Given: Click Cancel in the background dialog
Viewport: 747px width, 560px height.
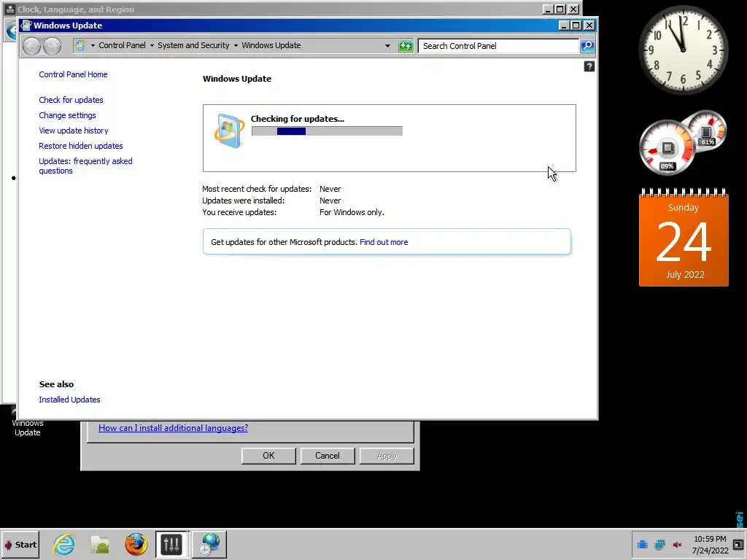Looking at the screenshot, I should pos(328,456).
